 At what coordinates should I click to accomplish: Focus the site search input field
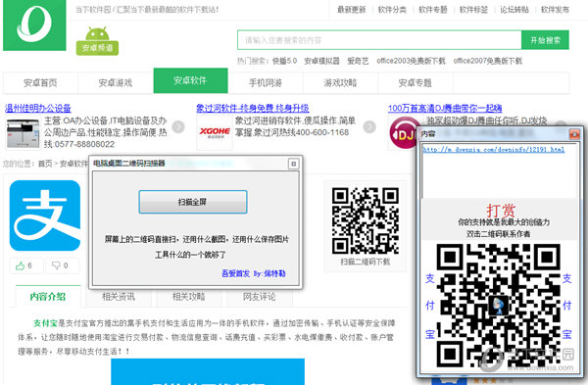click(x=379, y=40)
